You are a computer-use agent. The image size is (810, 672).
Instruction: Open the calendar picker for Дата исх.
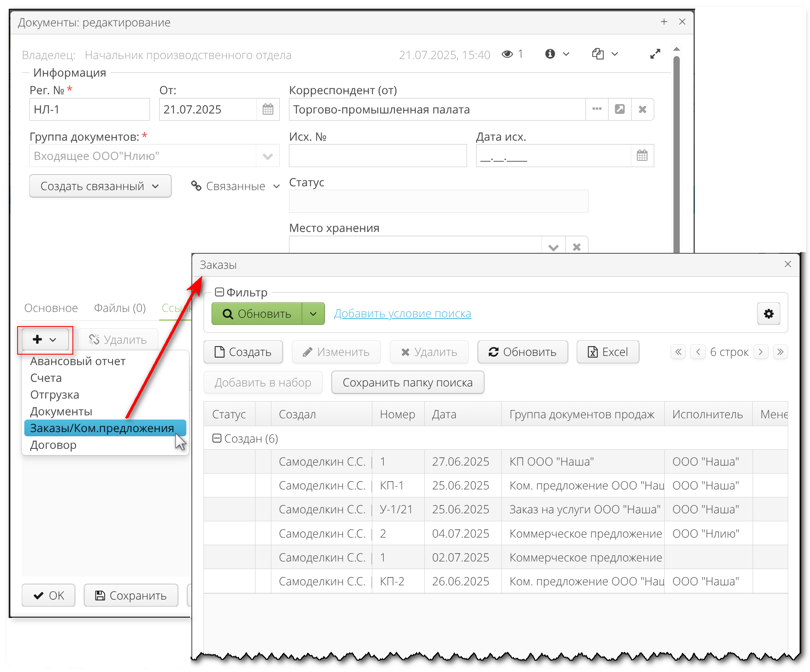pyautogui.click(x=642, y=155)
